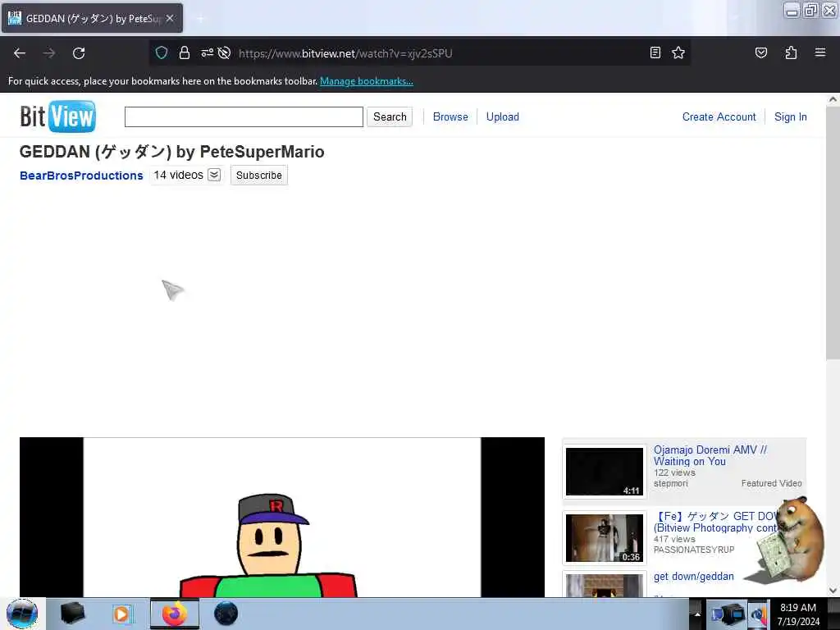This screenshot has height=630, width=840.
Task: Click Create Account
Action: coord(719,116)
